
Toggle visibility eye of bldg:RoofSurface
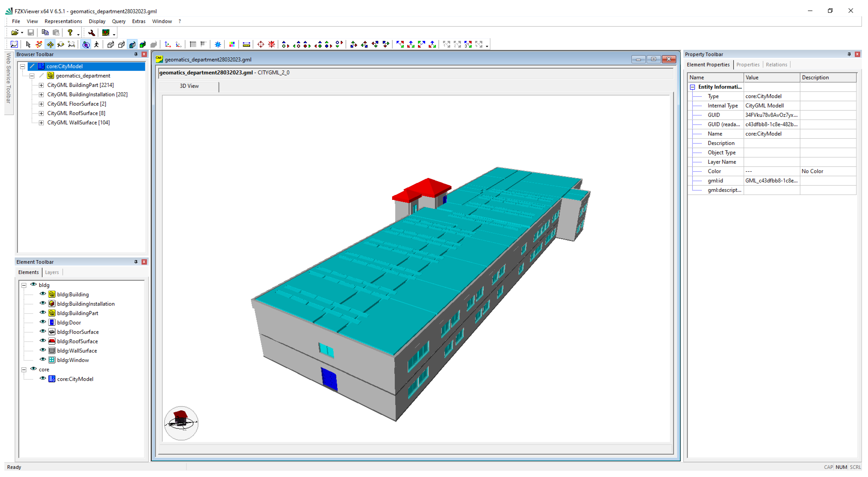pyautogui.click(x=43, y=341)
